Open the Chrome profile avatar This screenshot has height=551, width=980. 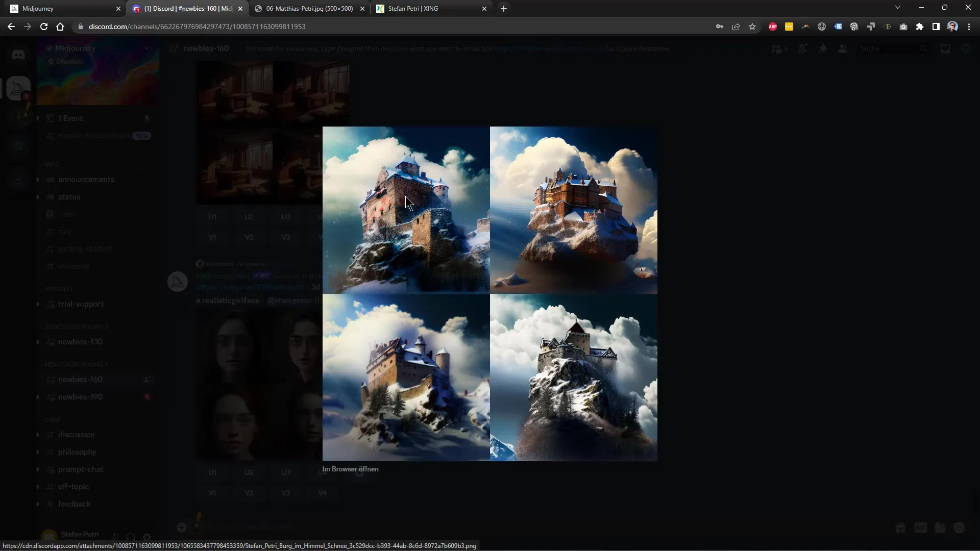pyautogui.click(x=952, y=27)
